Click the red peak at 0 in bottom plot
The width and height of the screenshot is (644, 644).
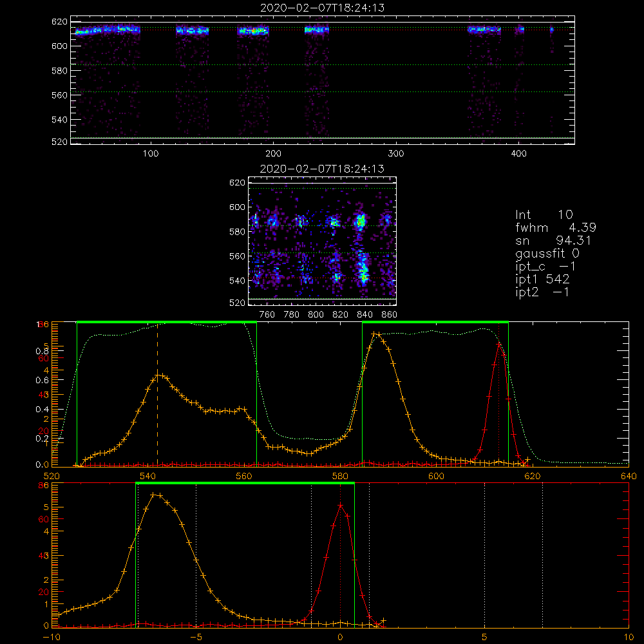340,505
